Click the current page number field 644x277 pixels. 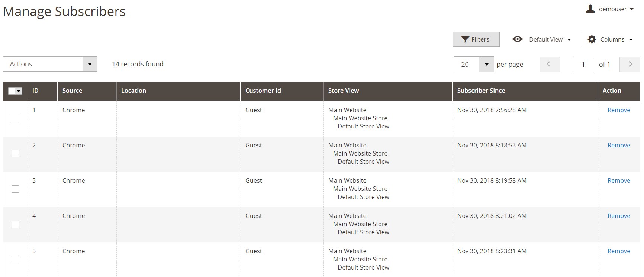(583, 64)
